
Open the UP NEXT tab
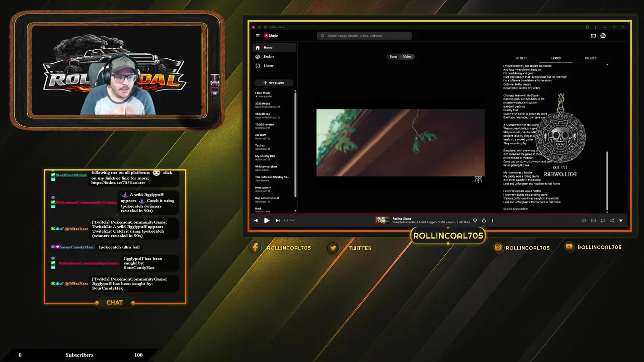(521, 58)
